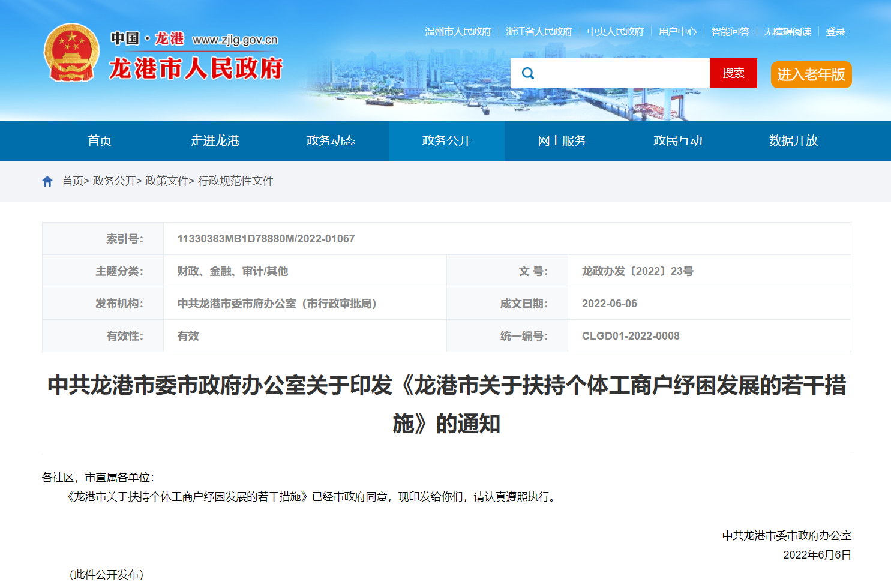Navigate to 政策文件 breadcrumb link
The height and width of the screenshot is (588, 891).
167,181
